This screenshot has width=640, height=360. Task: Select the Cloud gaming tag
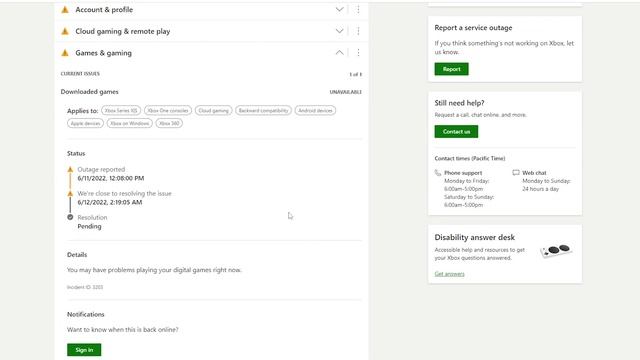tap(213, 111)
